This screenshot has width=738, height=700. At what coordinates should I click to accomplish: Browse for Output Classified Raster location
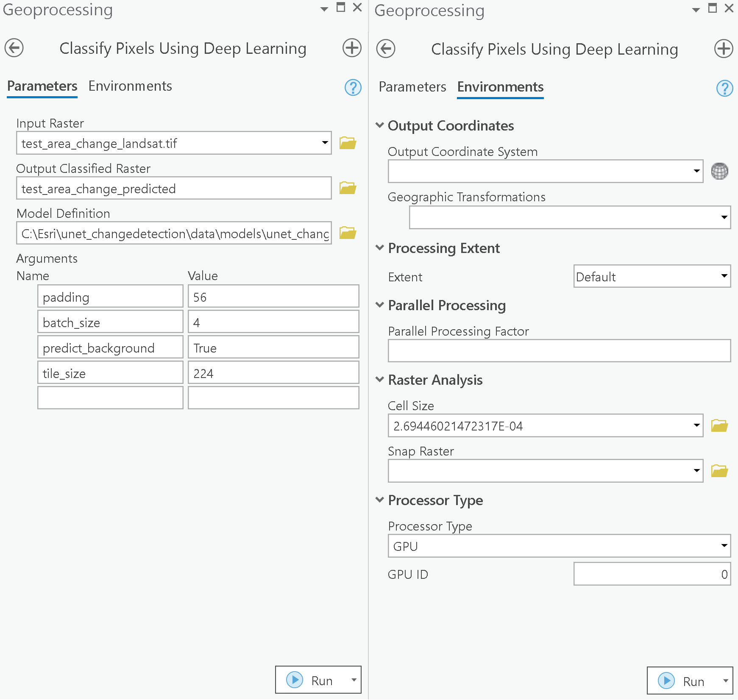pyautogui.click(x=348, y=188)
